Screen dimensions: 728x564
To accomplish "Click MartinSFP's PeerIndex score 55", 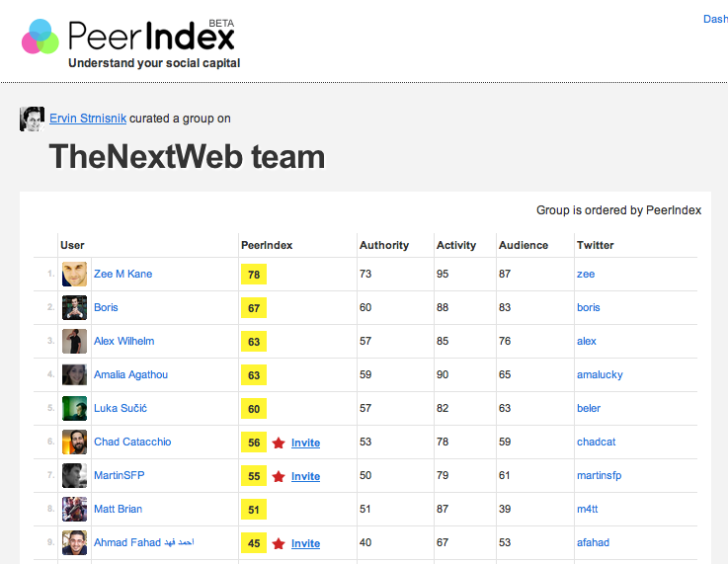I will pos(254,476).
